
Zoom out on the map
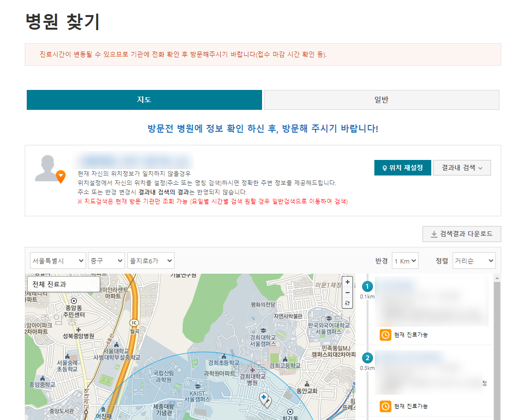(x=347, y=293)
